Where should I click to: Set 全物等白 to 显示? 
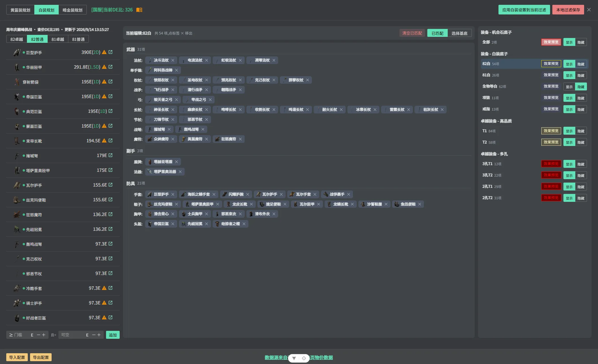click(569, 87)
